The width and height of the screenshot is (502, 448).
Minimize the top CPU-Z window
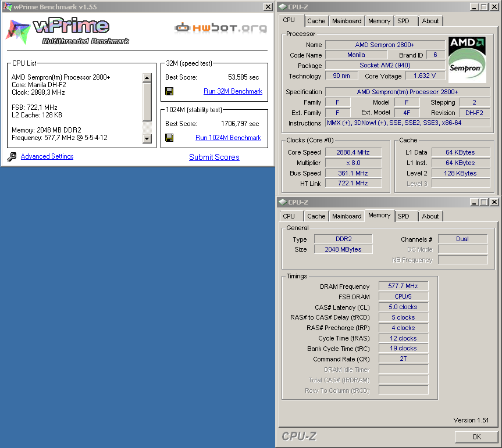474,7
